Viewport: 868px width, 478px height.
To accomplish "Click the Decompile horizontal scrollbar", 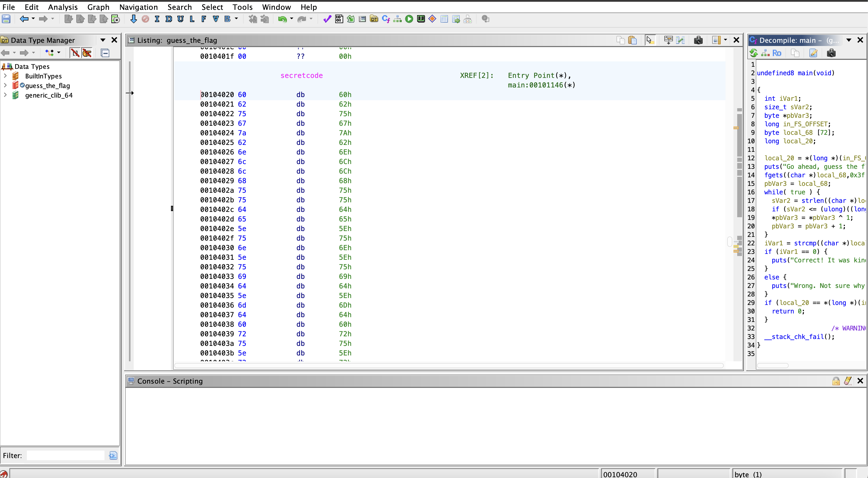I will (x=773, y=366).
